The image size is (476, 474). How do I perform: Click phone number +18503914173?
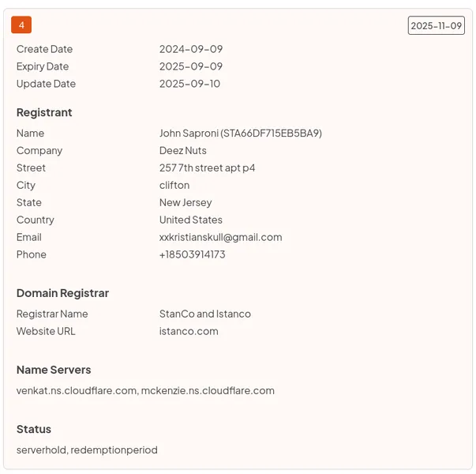coord(192,254)
